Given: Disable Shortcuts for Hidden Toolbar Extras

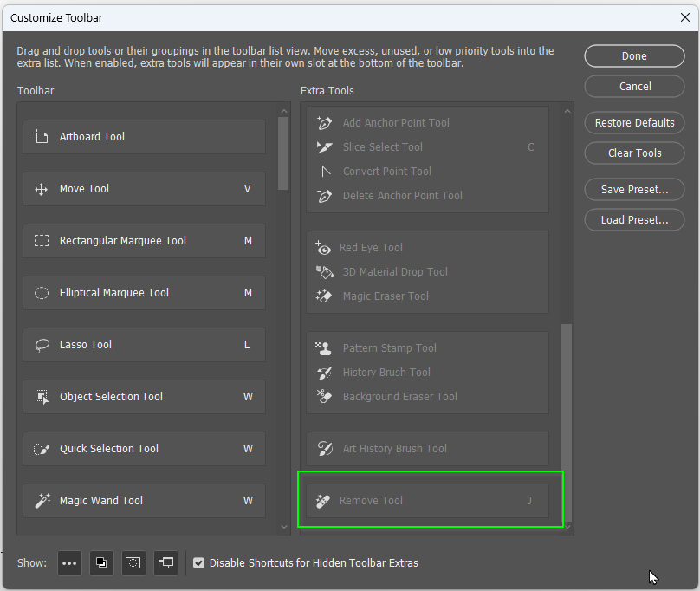Looking at the screenshot, I should click(x=199, y=562).
